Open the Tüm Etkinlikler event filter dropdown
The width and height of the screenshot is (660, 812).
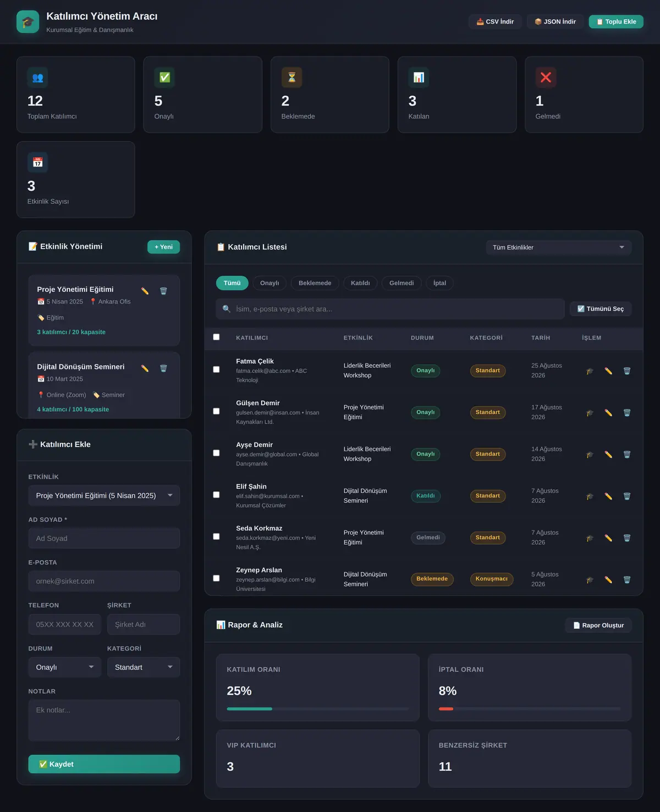tap(558, 247)
